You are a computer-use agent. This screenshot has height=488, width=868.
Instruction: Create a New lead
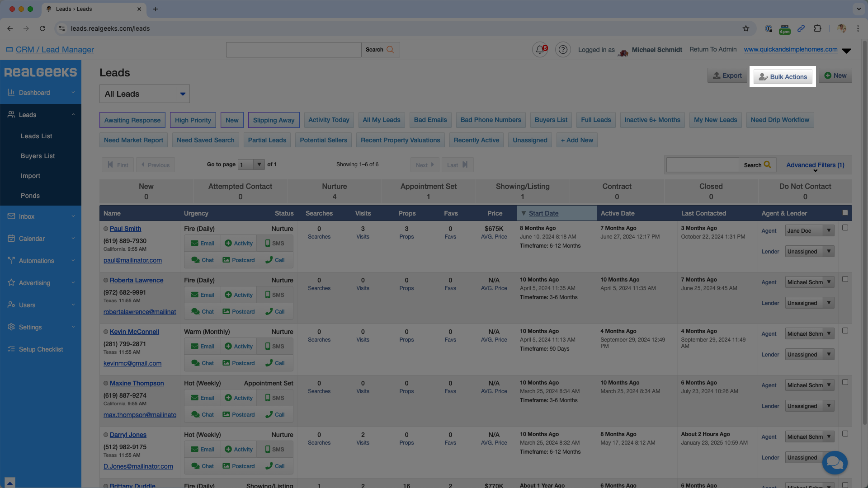point(835,75)
